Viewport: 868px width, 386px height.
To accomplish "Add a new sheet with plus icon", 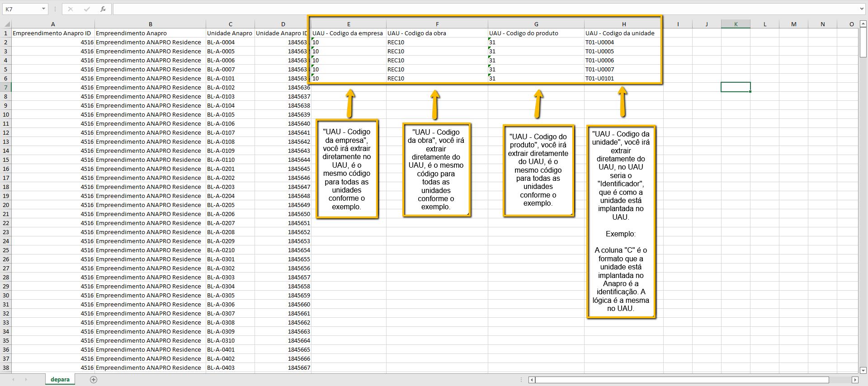I will point(94,380).
